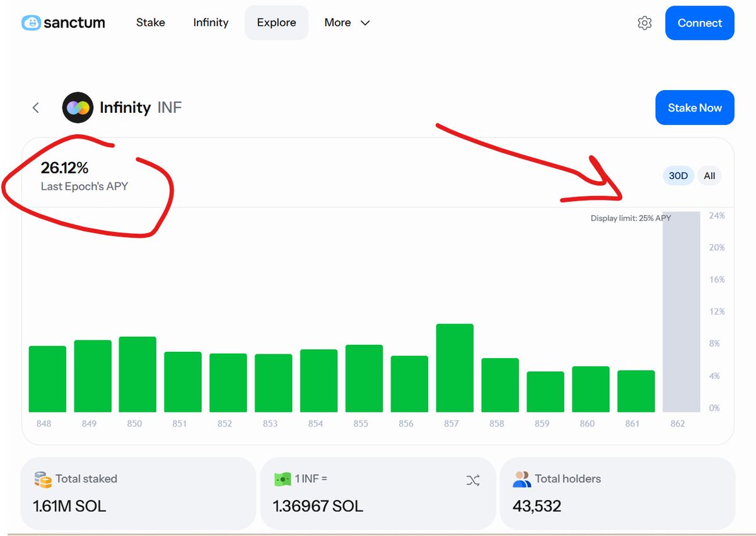Click the 857 epoch axis label

tap(451, 424)
